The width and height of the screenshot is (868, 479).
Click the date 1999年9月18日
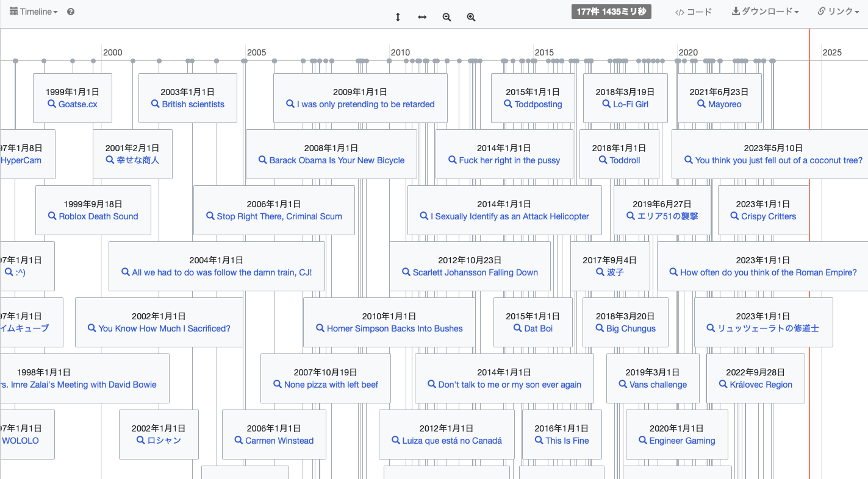(x=93, y=204)
